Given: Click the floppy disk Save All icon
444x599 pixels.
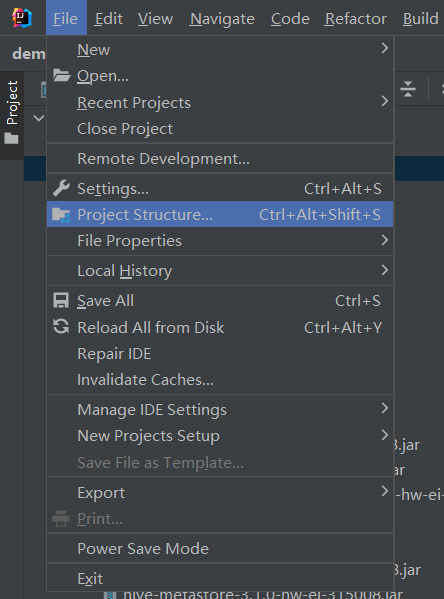Looking at the screenshot, I should click(61, 301).
